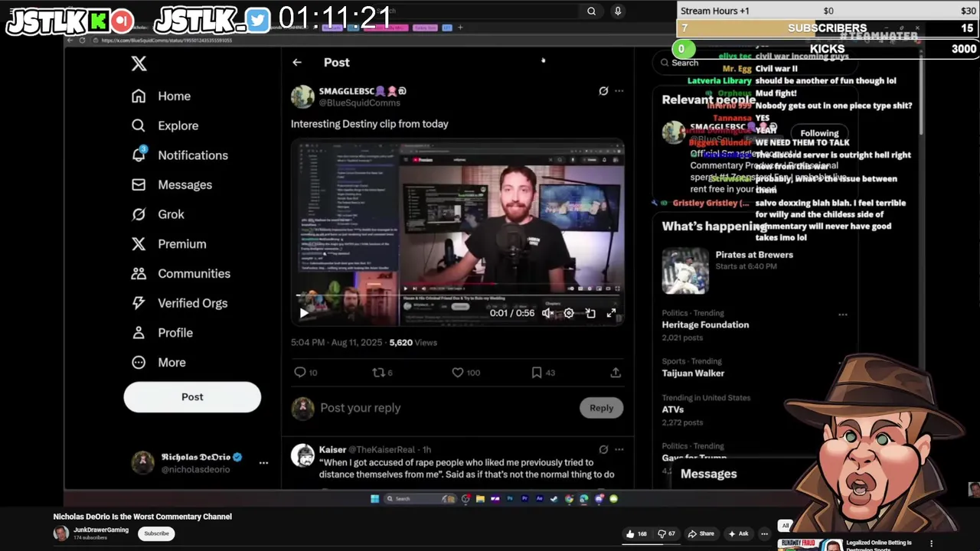Screen dimensions: 980x551
Task: Click the YouTube Share button
Action: 701,533
